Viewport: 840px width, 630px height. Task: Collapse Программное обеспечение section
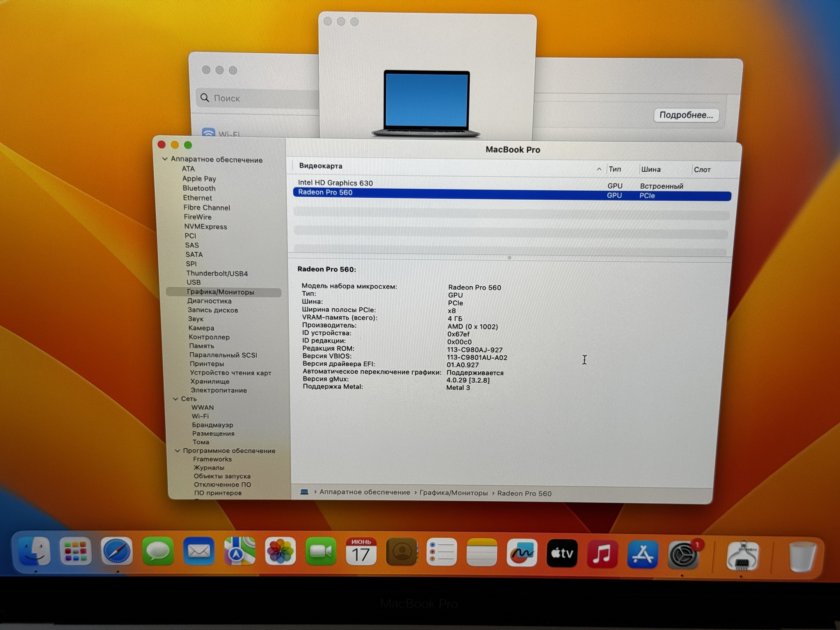[177, 450]
